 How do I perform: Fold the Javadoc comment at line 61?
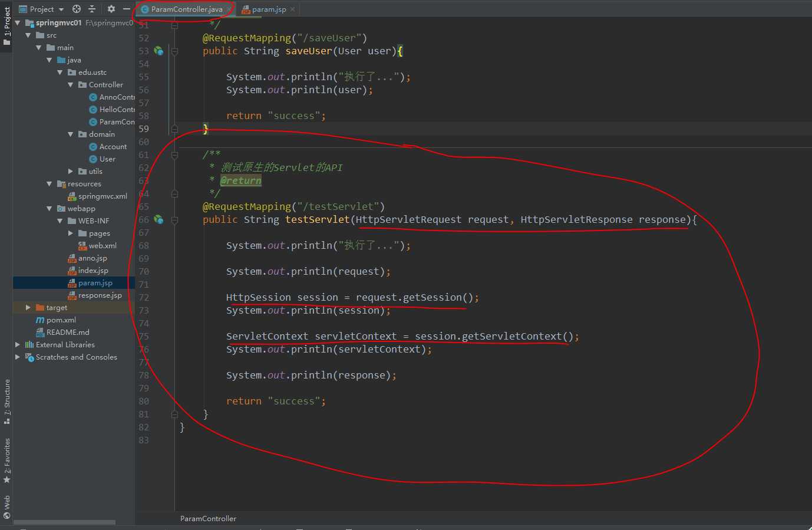pos(174,155)
